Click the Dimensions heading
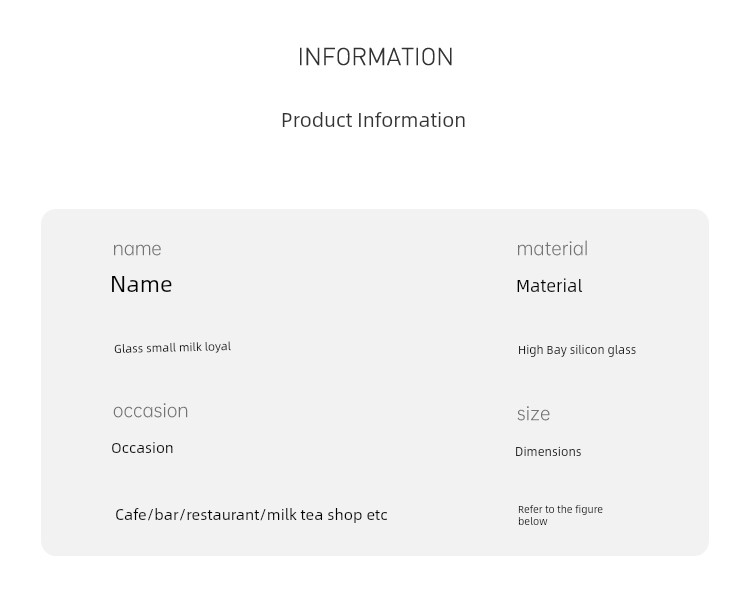The height and width of the screenshot is (616, 750). [548, 452]
